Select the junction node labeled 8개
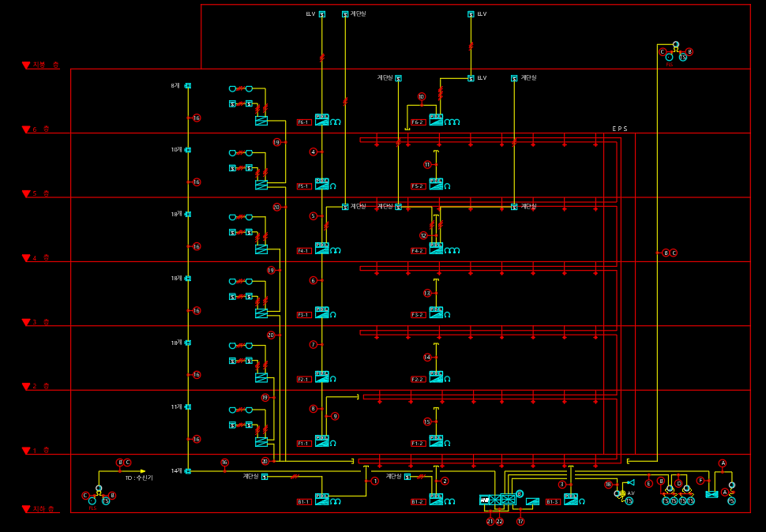 point(188,86)
